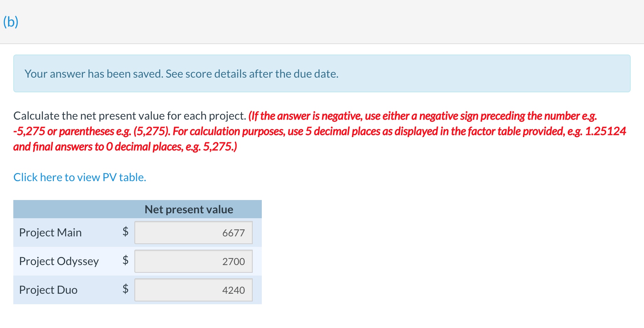
Task: Click the Project Odyssey input box
Action: pos(193,261)
